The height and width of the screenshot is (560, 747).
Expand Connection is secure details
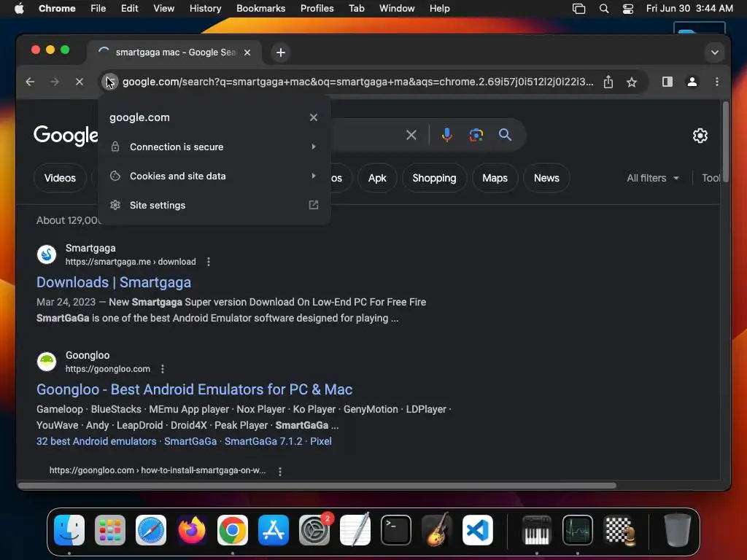214,147
